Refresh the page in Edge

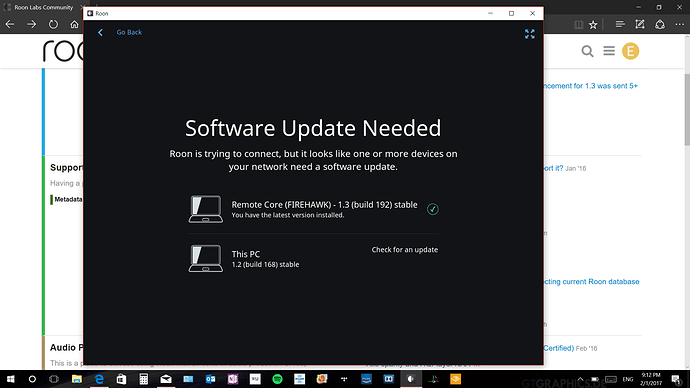(x=53, y=25)
